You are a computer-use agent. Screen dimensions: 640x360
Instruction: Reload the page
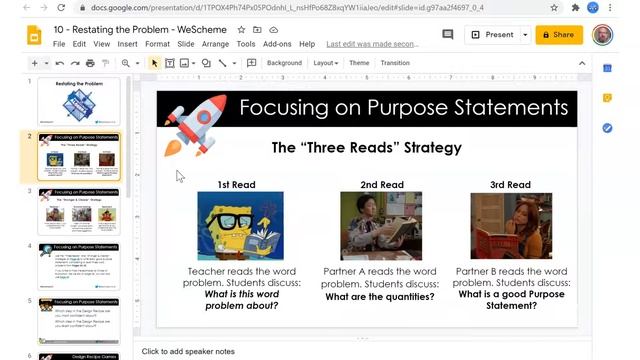tap(61, 7)
